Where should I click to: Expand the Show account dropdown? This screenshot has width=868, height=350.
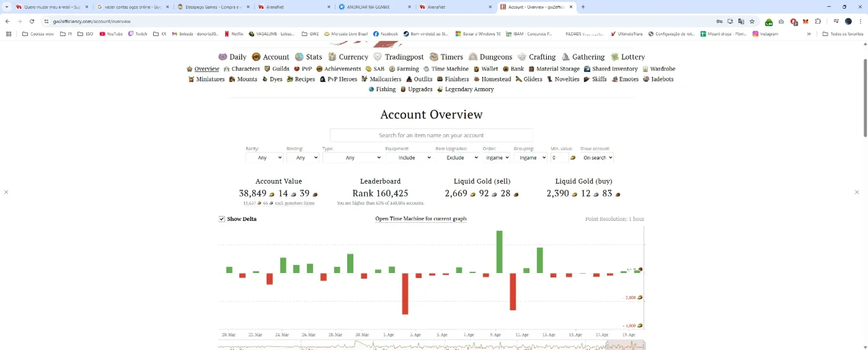597,158
